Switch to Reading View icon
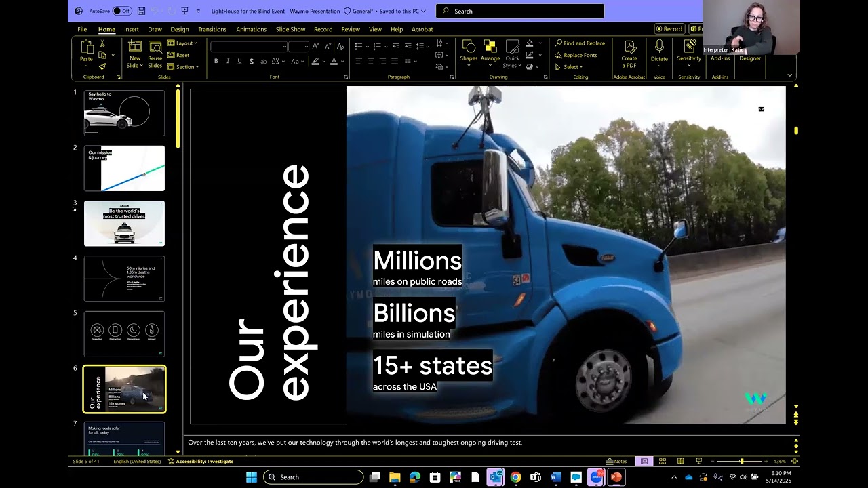This screenshot has height=488, width=868. coord(680,461)
